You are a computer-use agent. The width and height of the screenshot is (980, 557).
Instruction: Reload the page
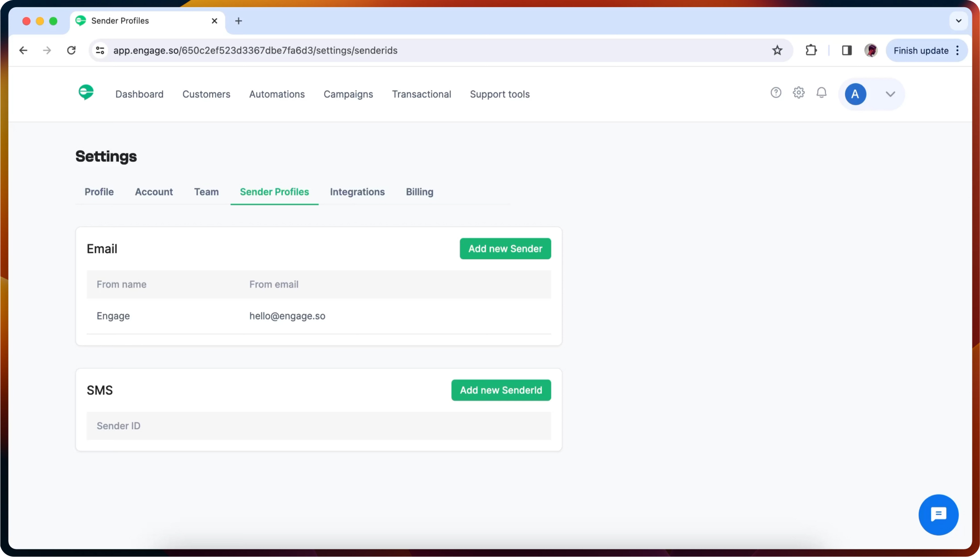click(71, 50)
